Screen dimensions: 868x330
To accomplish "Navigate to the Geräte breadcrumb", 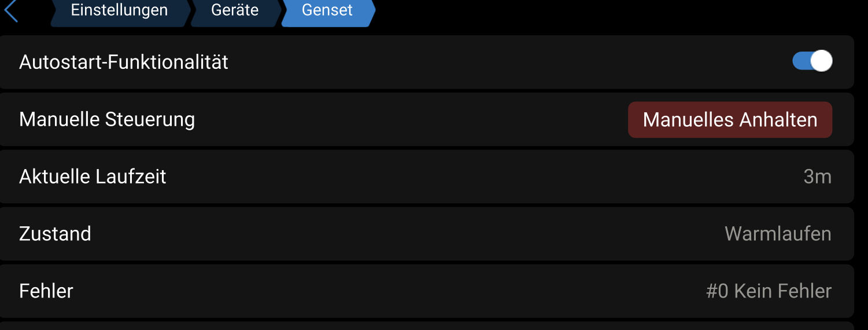I will click(235, 10).
